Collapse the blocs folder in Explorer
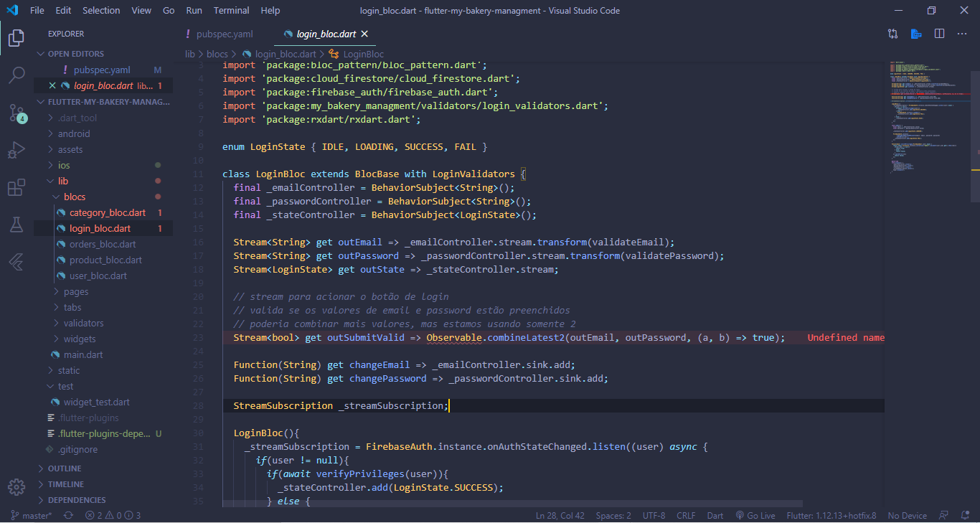 pyautogui.click(x=73, y=196)
